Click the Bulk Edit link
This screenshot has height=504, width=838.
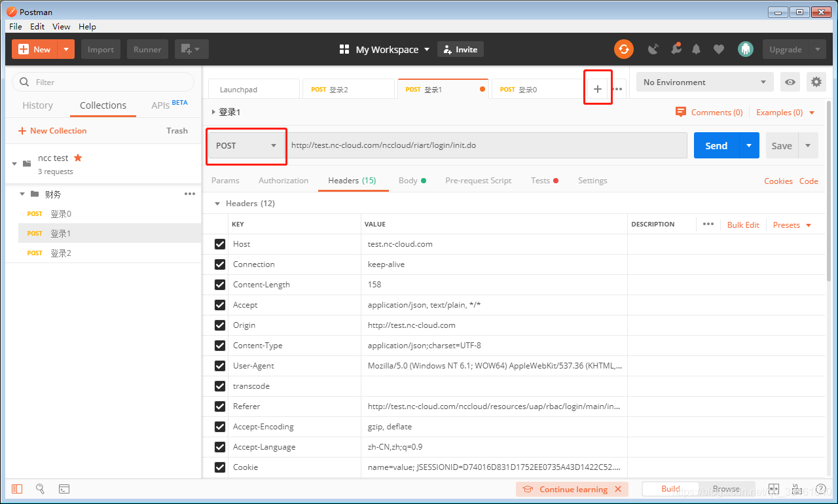(743, 225)
